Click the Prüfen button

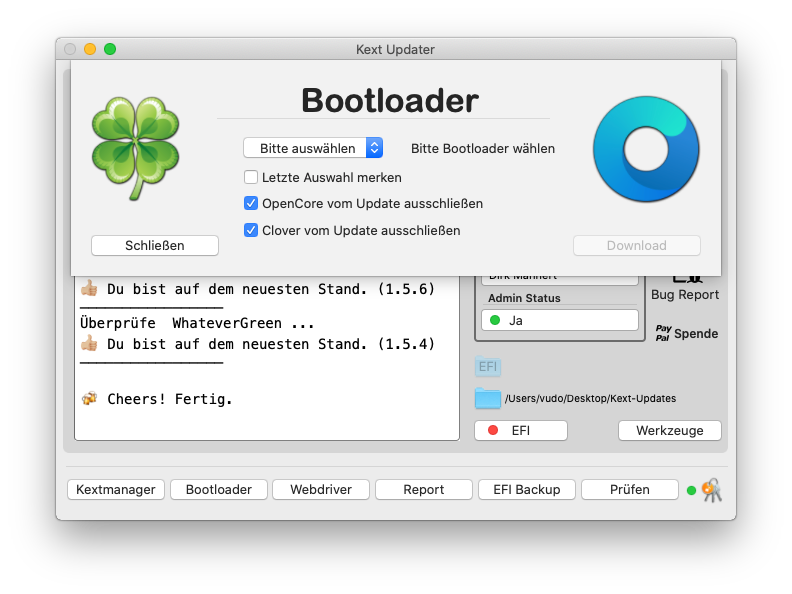click(629, 489)
